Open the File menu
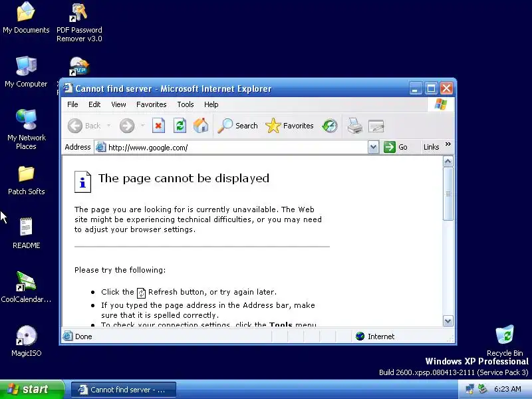The image size is (532, 399). click(72, 104)
